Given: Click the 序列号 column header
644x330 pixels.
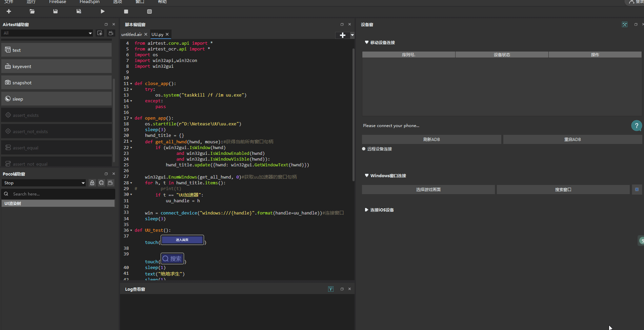Looking at the screenshot, I should [409, 55].
